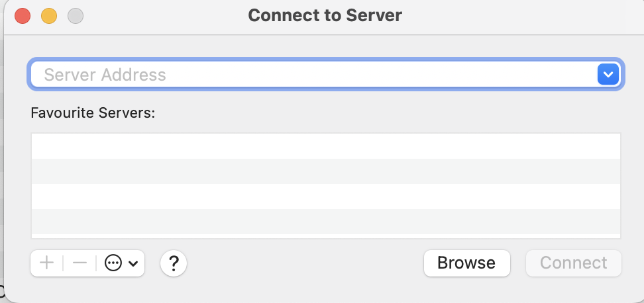Click the Server Address placeholder text

105,75
